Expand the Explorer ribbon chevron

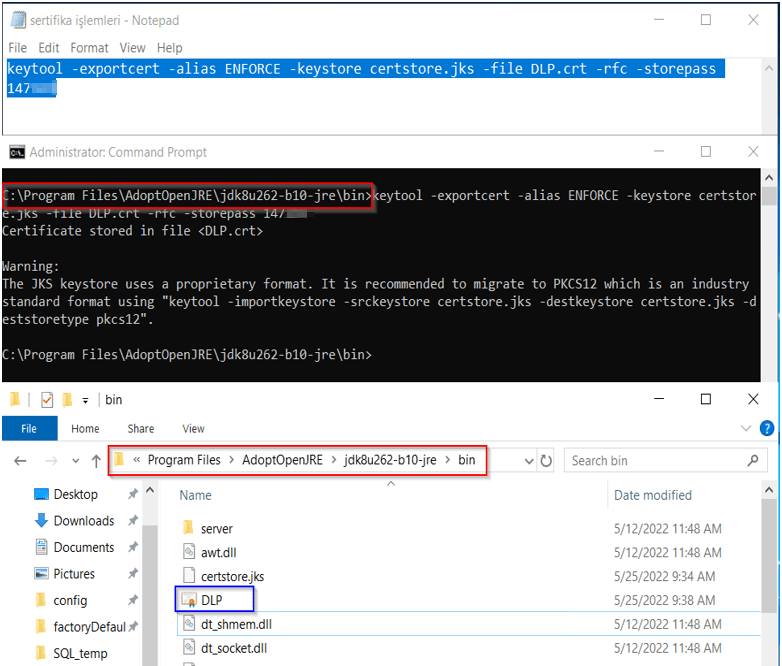point(747,429)
